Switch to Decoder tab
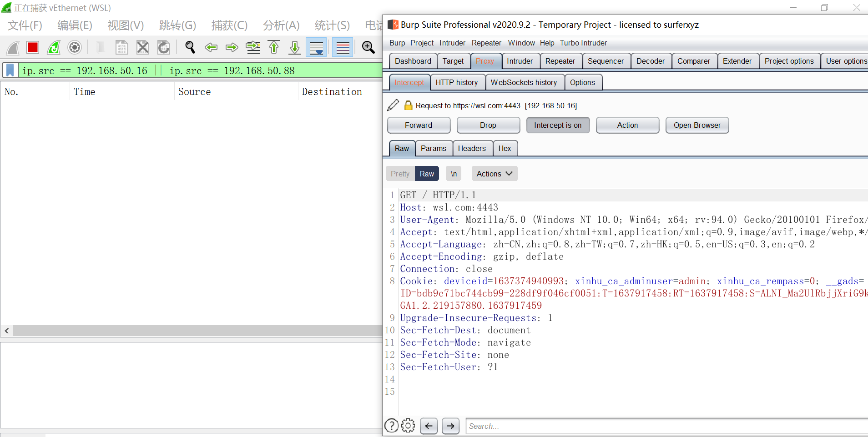This screenshot has width=868, height=437. tap(651, 61)
